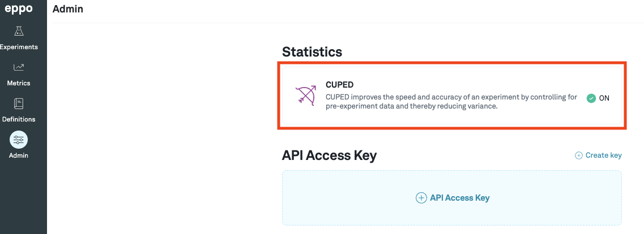Image resolution: width=644 pixels, height=234 pixels.
Task: Click the CUPED description text
Action: pos(451,102)
